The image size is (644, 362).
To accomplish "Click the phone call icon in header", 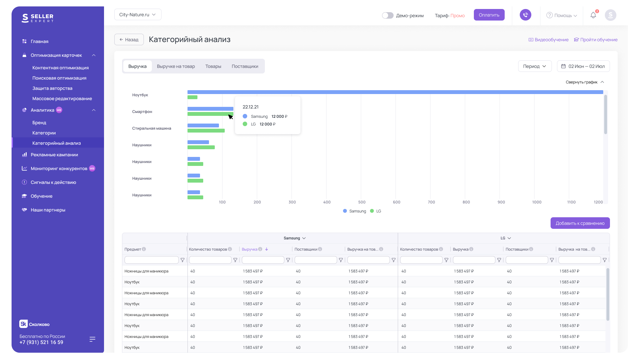I will click(525, 15).
